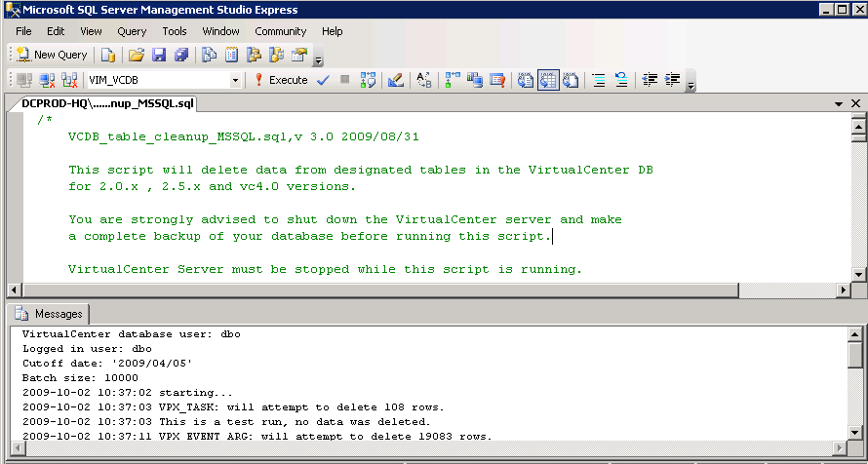Click the Change Connection icon
The image size is (868, 464).
(x=69, y=80)
